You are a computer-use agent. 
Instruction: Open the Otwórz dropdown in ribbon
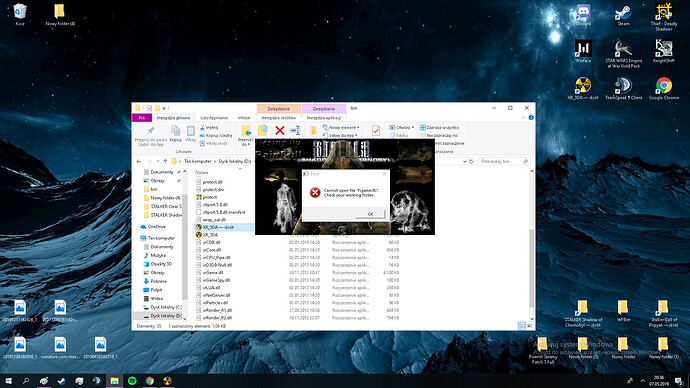point(401,128)
